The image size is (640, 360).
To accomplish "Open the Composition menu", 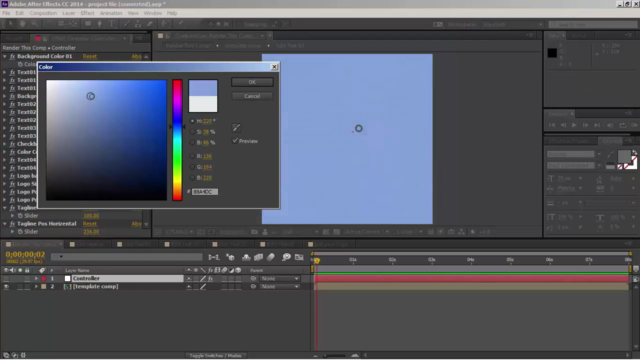I will 43,13.
